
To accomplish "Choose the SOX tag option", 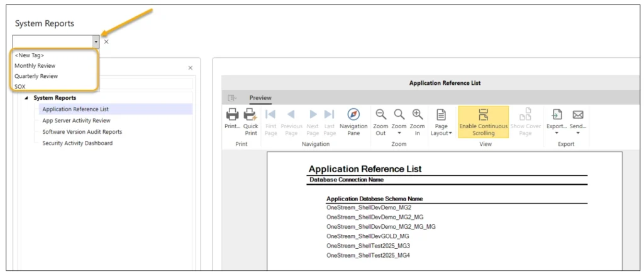I will point(20,86).
